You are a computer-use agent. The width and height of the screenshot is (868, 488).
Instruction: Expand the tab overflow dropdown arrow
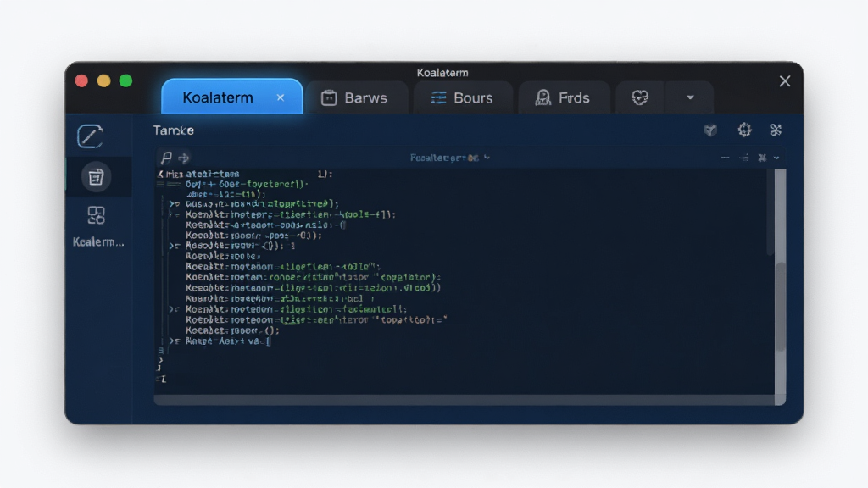coord(690,97)
